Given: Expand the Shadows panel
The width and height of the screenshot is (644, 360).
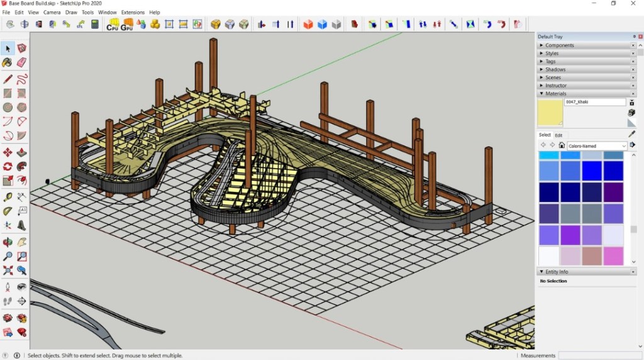Looking at the screenshot, I should coord(555,69).
